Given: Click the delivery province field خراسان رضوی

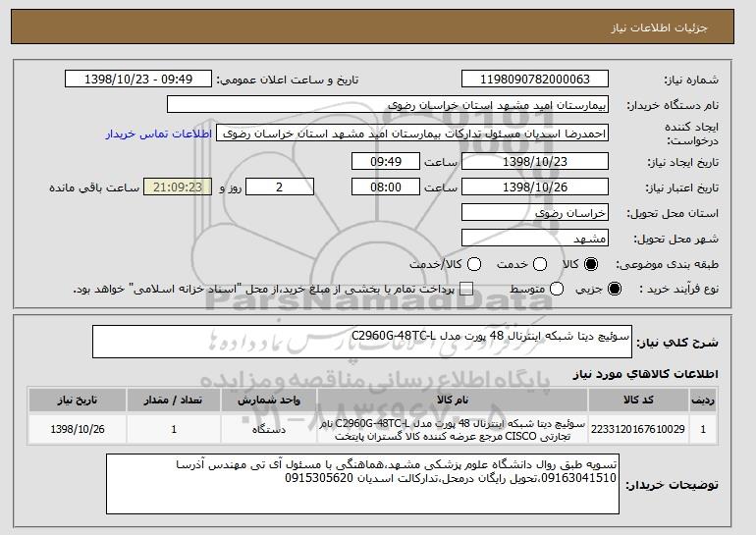Looking at the screenshot, I should point(535,213).
